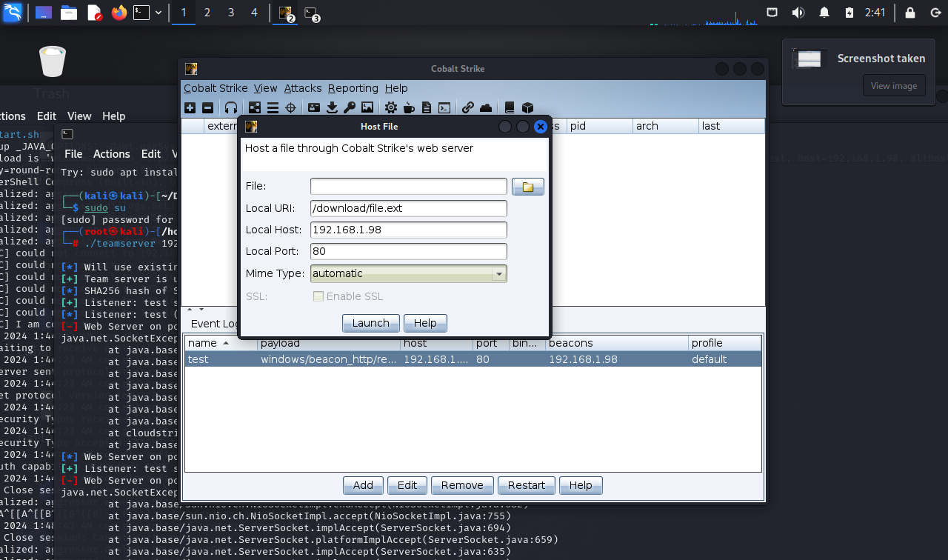Open the Attacks menu
The height and width of the screenshot is (560, 948).
[x=302, y=88]
